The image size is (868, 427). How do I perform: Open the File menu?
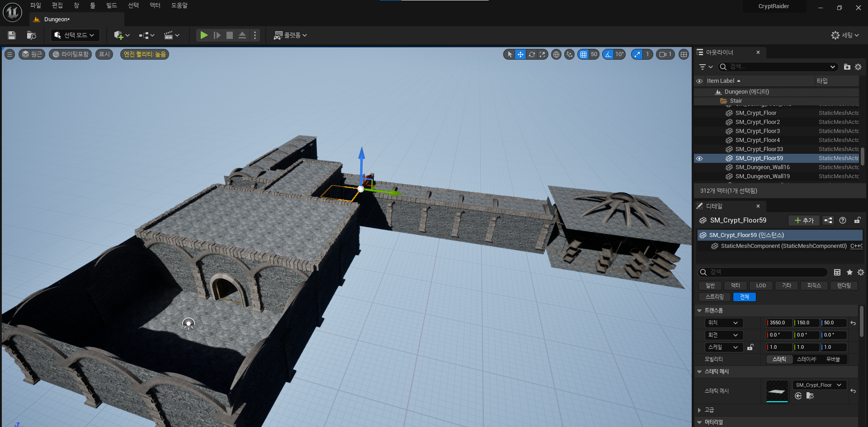click(x=36, y=5)
